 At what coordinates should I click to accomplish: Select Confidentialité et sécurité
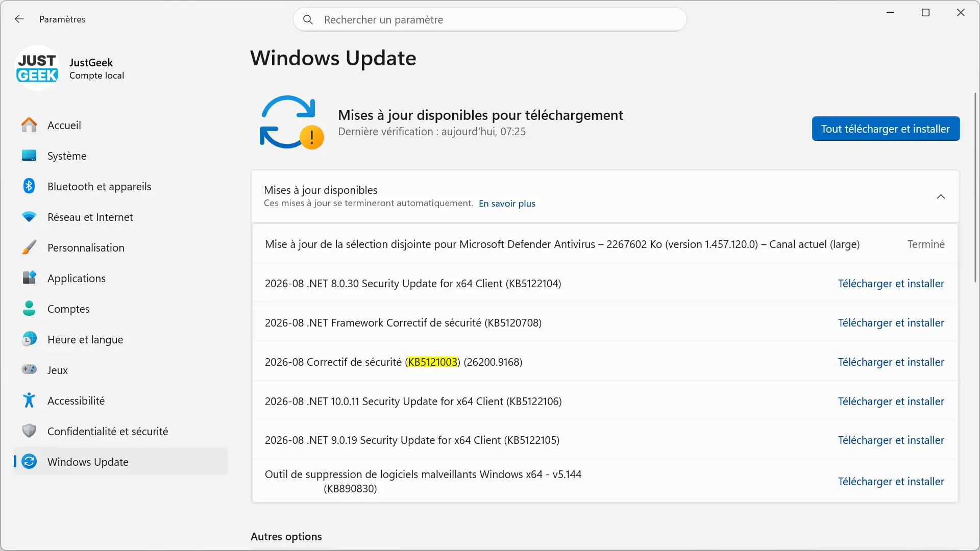pyautogui.click(x=121, y=431)
